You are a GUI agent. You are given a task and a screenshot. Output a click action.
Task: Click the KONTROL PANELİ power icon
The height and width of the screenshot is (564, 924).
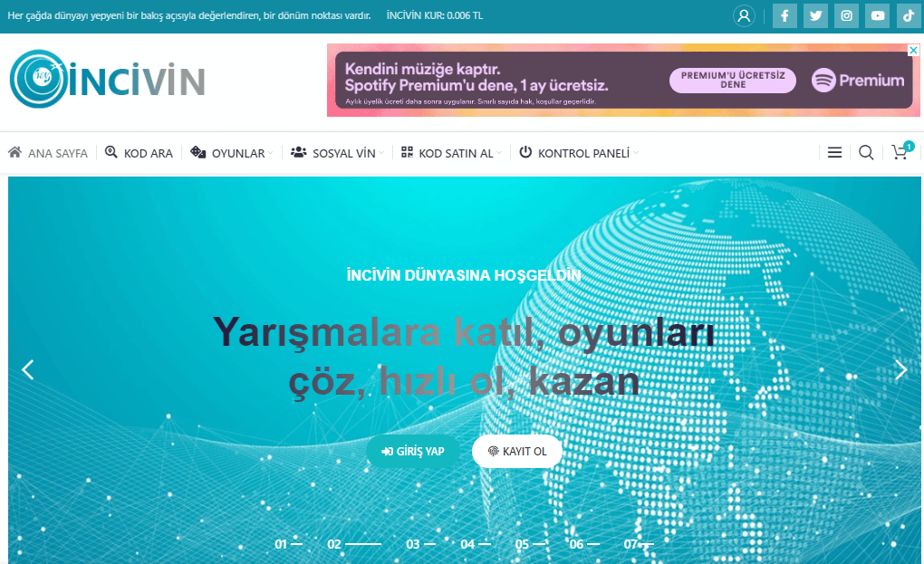tap(525, 152)
